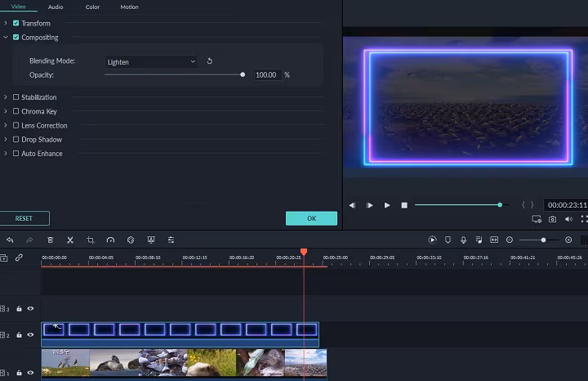The image size is (588, 381).
Task: Expand the Transform section arrow
Action: (x=5, y=23)
